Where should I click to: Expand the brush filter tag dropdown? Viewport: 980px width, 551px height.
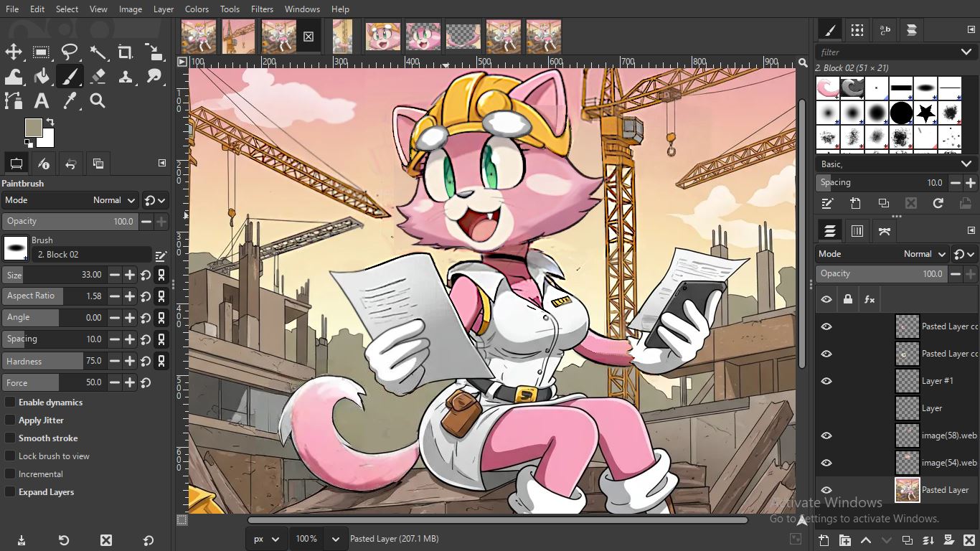966,52
